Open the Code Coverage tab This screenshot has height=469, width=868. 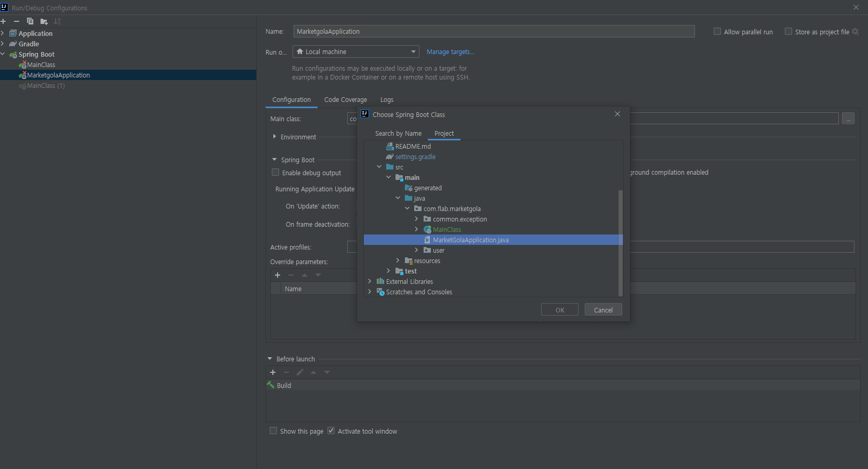coord(346,100)
